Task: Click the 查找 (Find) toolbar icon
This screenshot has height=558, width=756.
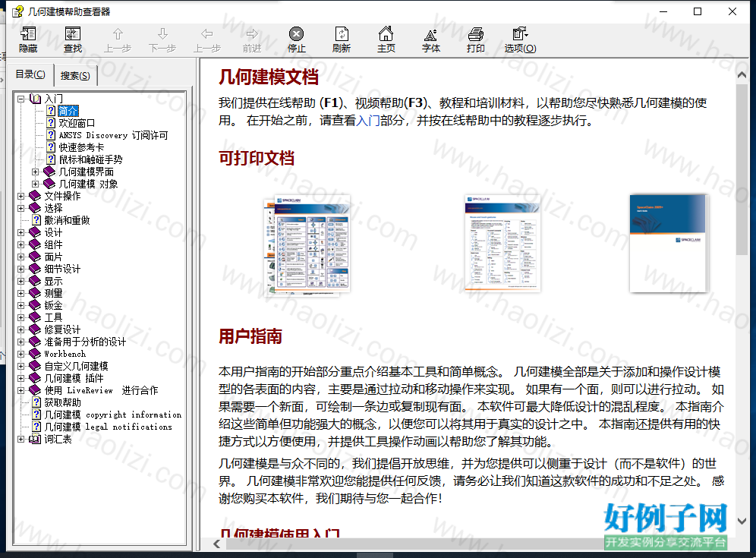Action: 73,39
